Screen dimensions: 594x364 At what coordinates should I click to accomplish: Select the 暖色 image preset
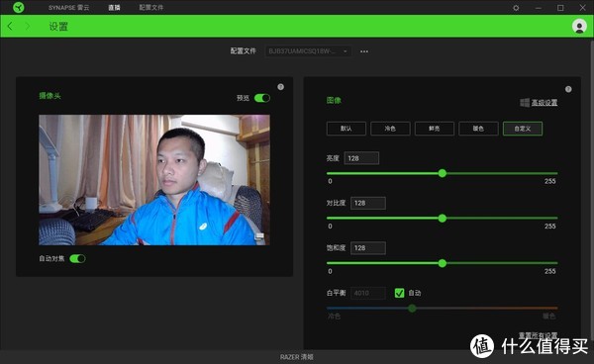coord(478,129)
